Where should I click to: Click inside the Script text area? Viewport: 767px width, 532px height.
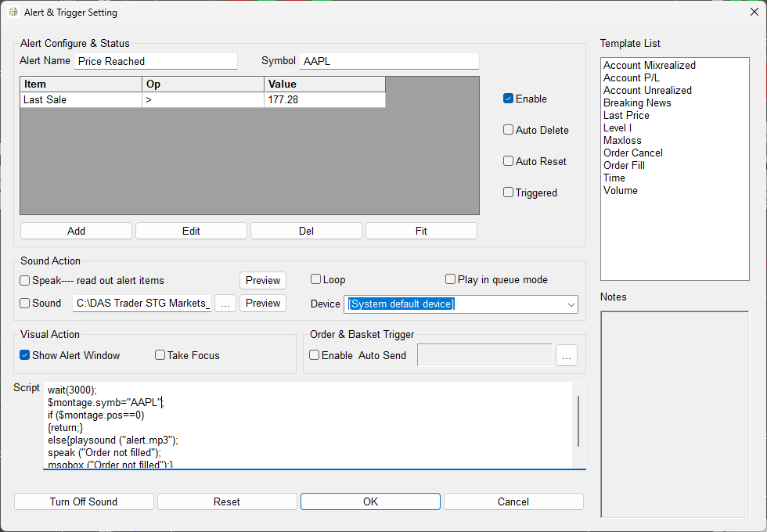pos(308,426)
